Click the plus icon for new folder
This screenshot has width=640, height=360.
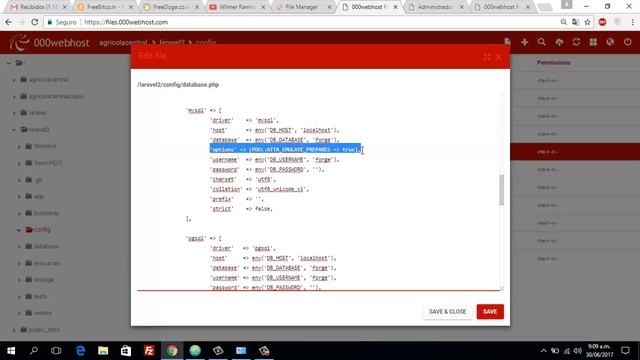click(x=524, y=42)
